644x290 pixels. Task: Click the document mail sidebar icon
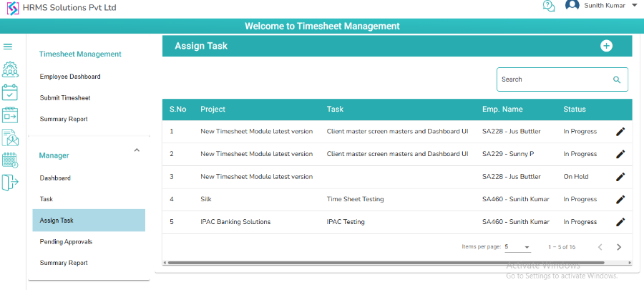10,137
